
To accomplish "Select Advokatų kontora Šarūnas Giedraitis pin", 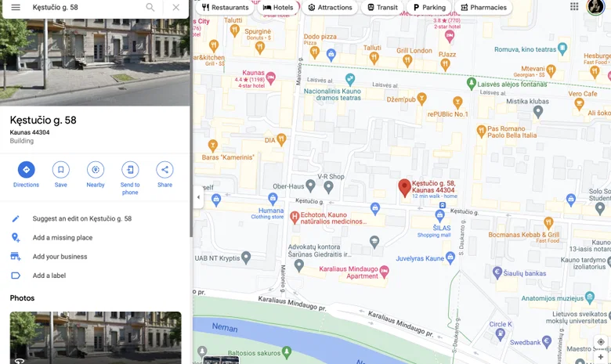I will coord(299,265).
